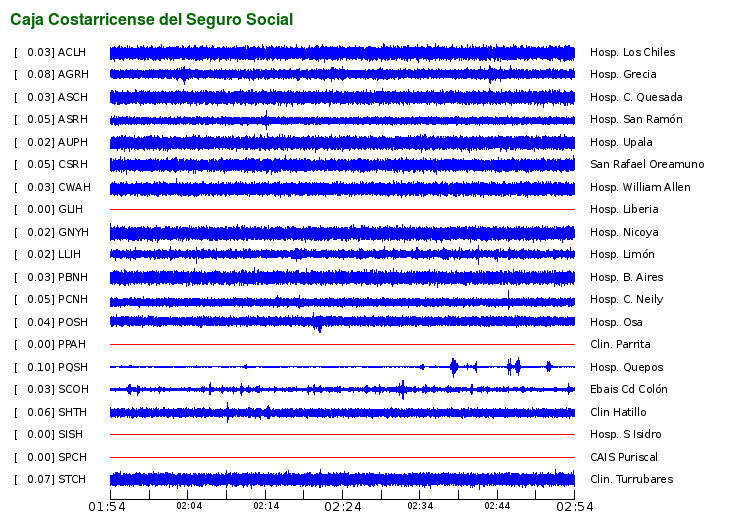Select station code CWAH label
Image resolution: width=740 pixels, height=513 pixels.
(74, 187)
